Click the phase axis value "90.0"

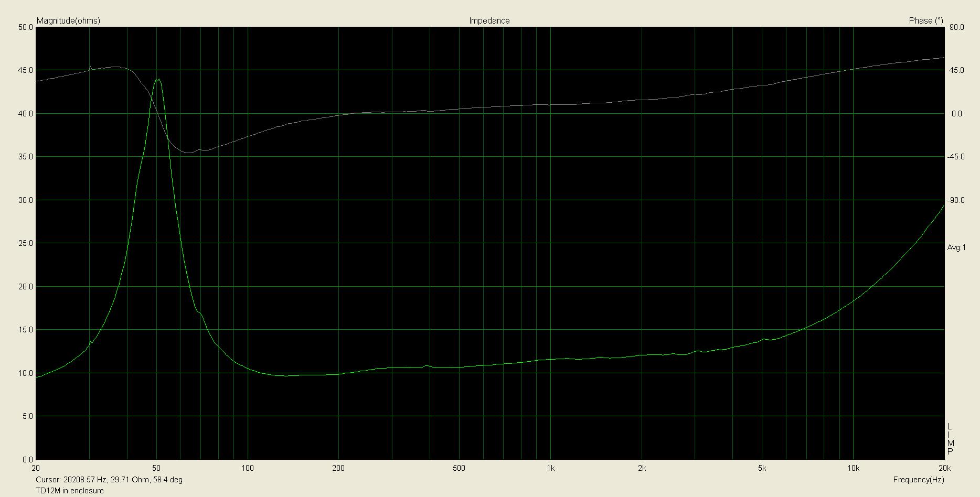pos(957,27)
